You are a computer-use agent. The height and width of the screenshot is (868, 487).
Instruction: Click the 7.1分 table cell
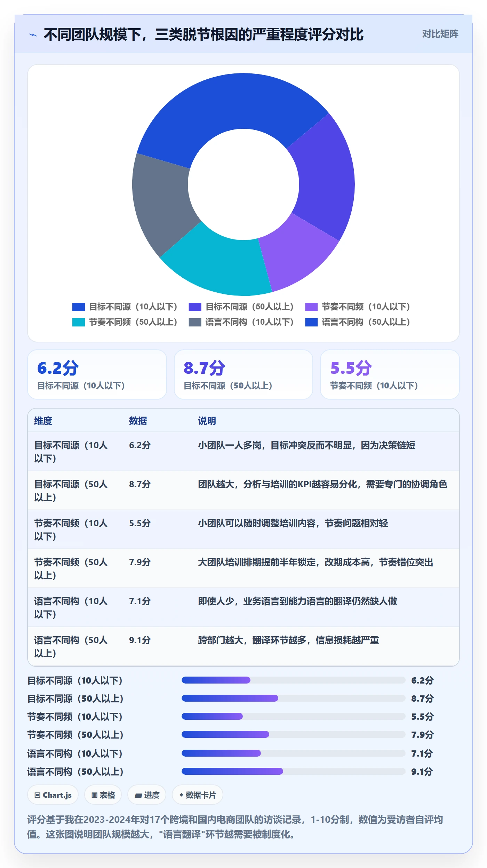coord(140,601)
